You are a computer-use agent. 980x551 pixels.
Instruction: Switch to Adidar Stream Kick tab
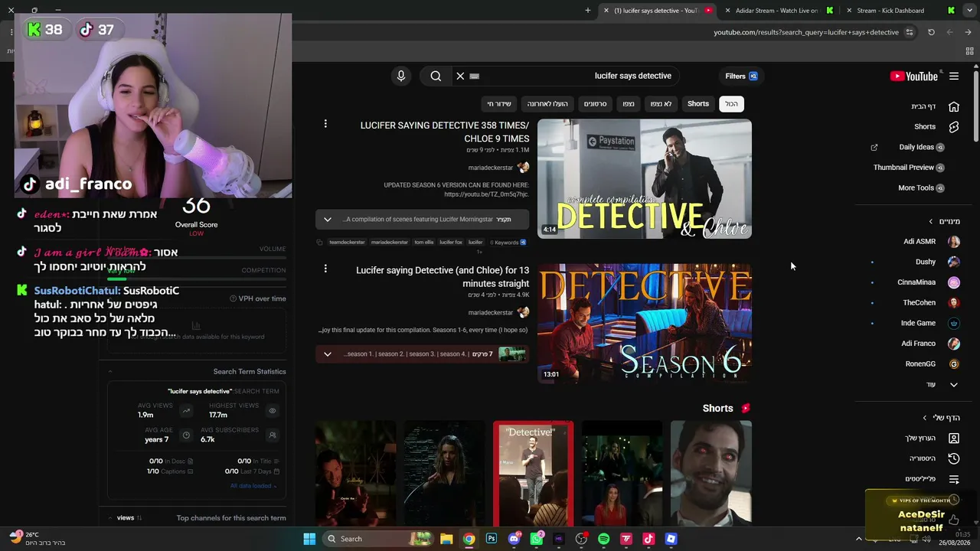776,11
